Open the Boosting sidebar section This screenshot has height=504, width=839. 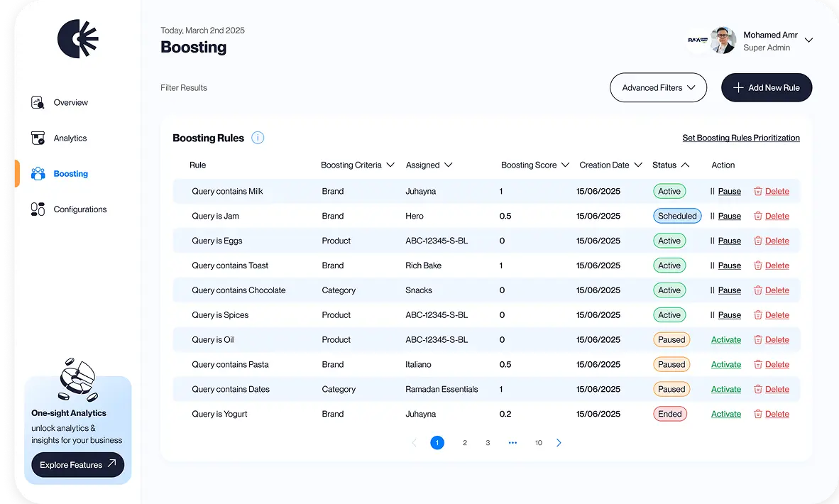click(x=70, y=174)
